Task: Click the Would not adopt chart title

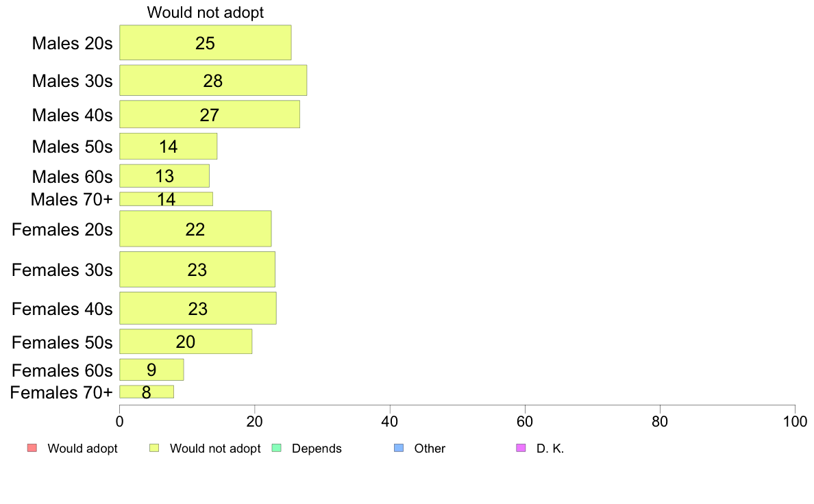Action: (206, 12)
